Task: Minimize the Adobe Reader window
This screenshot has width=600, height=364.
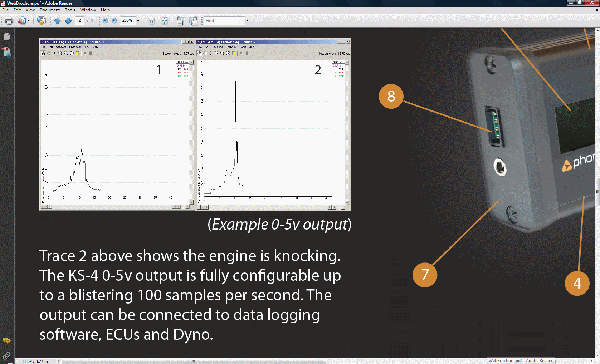Action: (x=571, y=3)
